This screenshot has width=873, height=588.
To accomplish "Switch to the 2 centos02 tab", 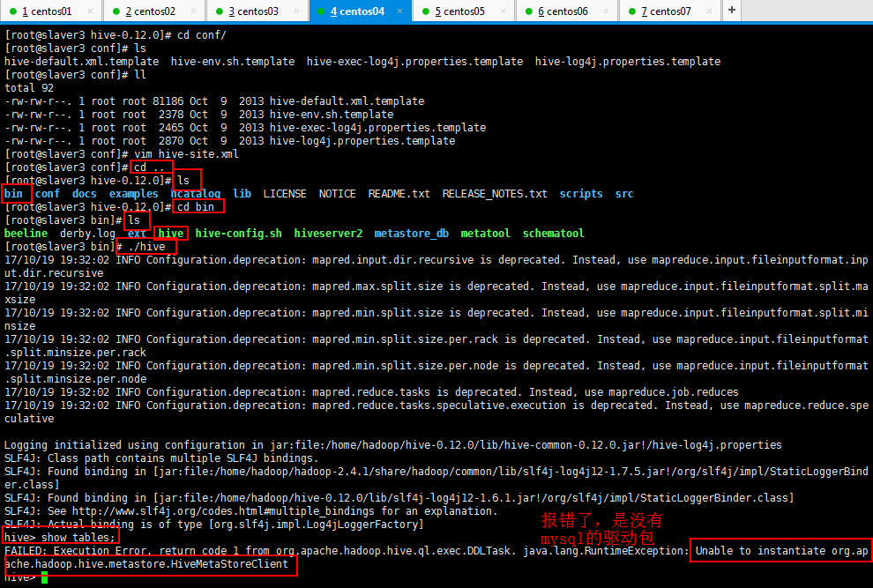I will pos(154,11).
